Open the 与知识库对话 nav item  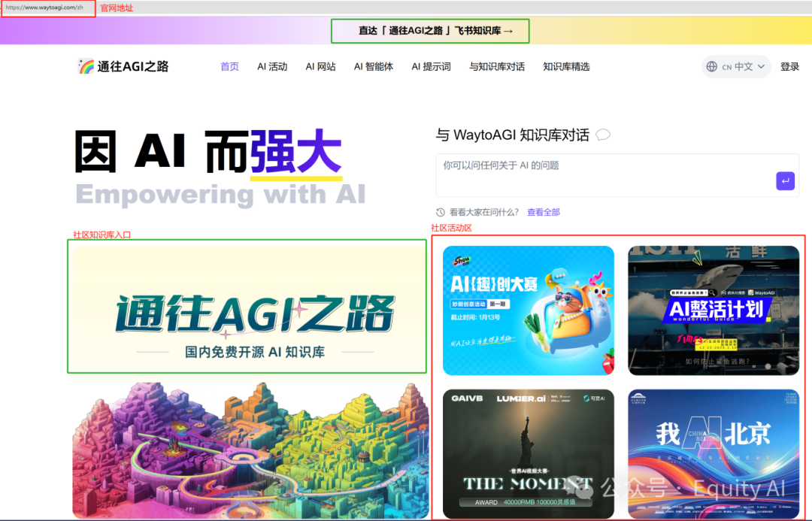(497, 67)
